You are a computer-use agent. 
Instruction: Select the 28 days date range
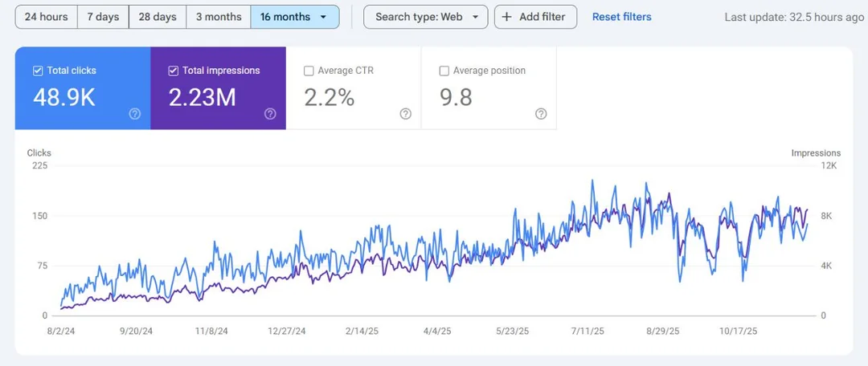(158, 17)
